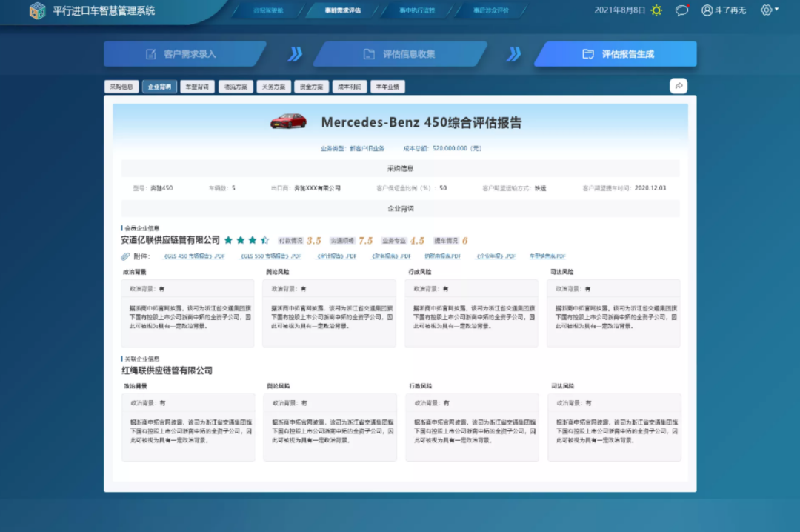Switch to 事前需求评估 top tab
800x532 pixels.
pyautogui.click(x=342, y=10)
